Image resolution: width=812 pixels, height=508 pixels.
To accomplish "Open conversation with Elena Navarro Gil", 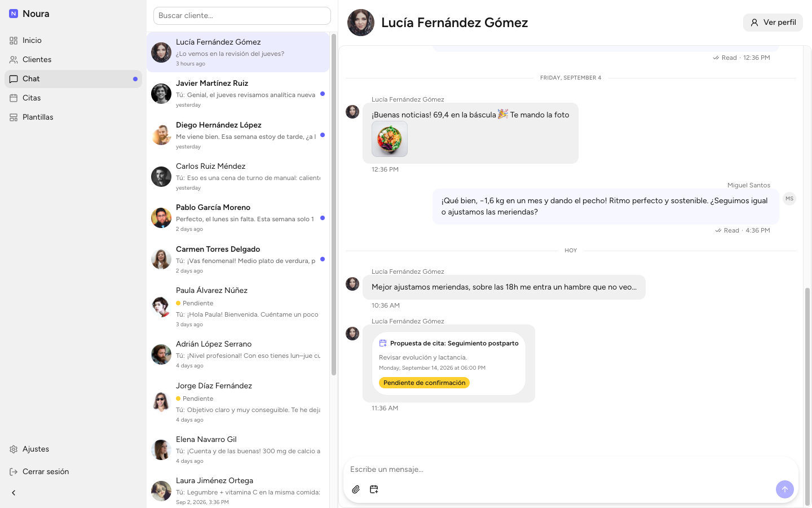I will [238, 450].
